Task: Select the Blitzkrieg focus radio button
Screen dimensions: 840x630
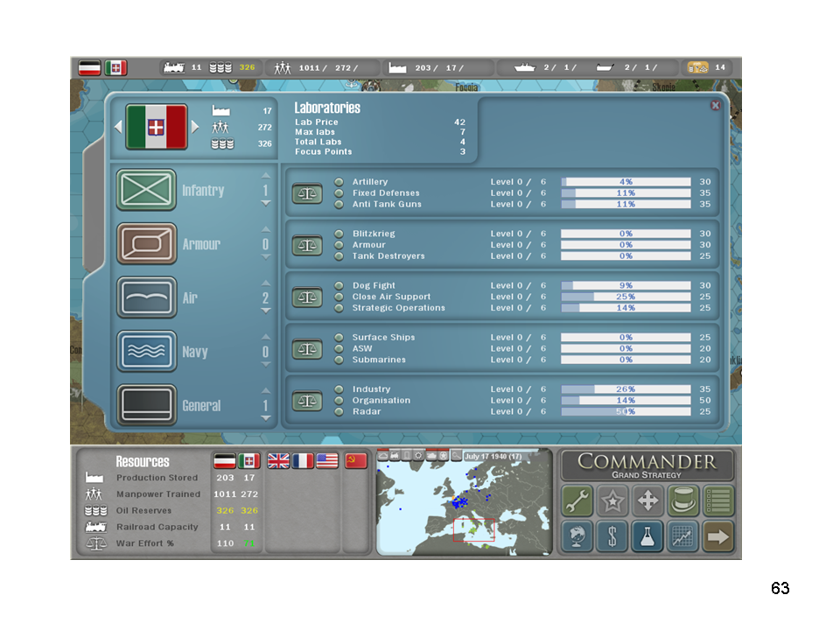Action: coord(339,234)
